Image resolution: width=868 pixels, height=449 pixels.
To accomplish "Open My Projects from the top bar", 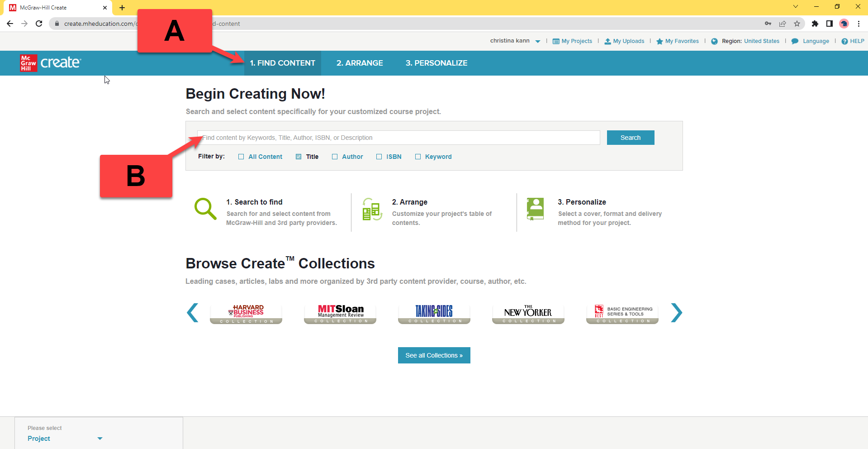I will tap(572, 41).
